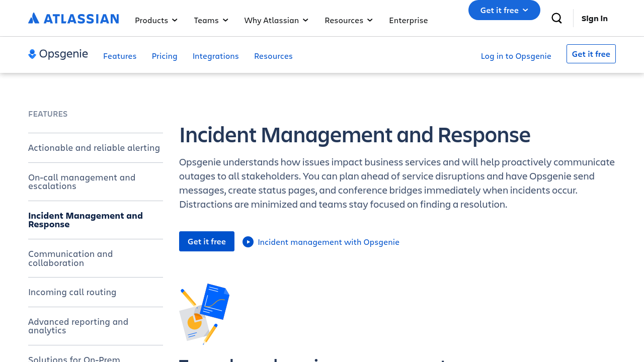This screenshot has height=362, width=644.
Task: Open Incoming call routing feature
Action: pyautogui.click(x=72, y=292)
